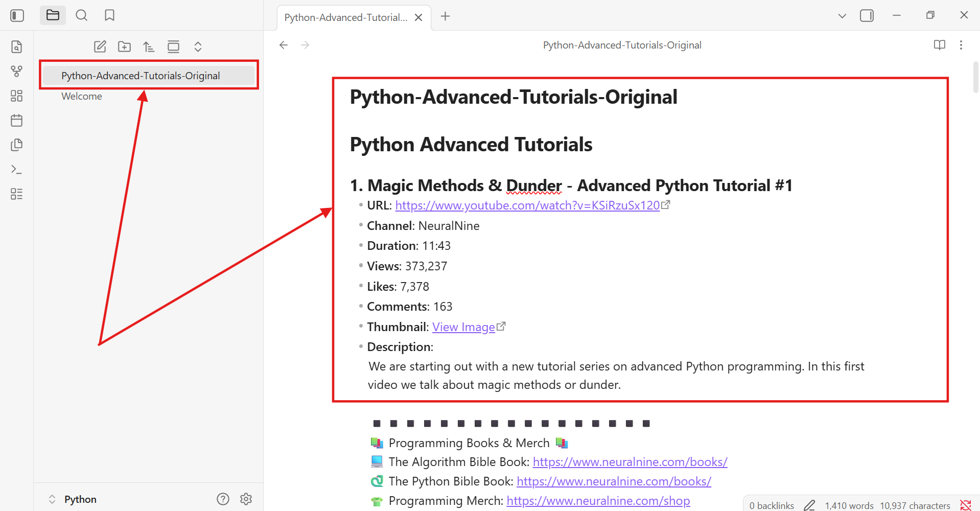Image resolution: width=980 pixels, height=511 pixels.
Task: Switch to the Python-Advanced-Tutorial tab
Action: pos(345,17)
